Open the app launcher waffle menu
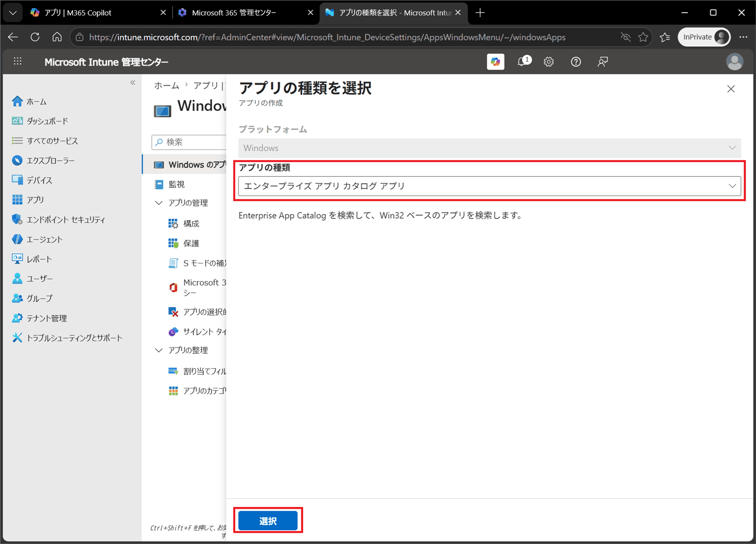This screenshot has height=544, width=756. click(x=18, y=61)
